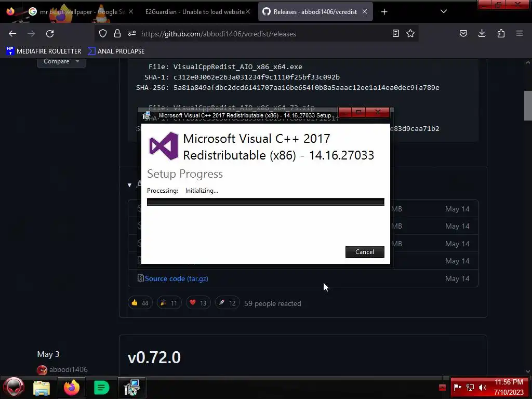Viewport: 532px width, 399px height.
Task: Open the volume speaker tray icon
Action: pyautogui.click(x=483, y=387)
